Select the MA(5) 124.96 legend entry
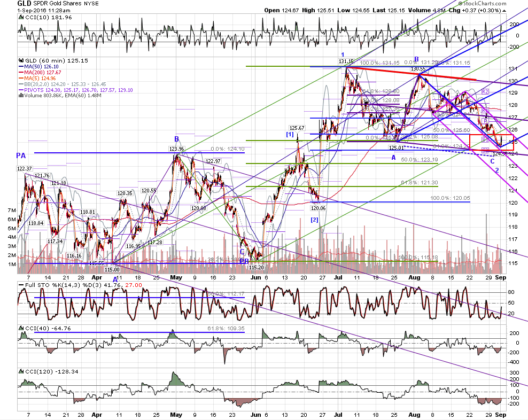The height and width of the screenshot is (420, 528). click(x=40, y=79)
